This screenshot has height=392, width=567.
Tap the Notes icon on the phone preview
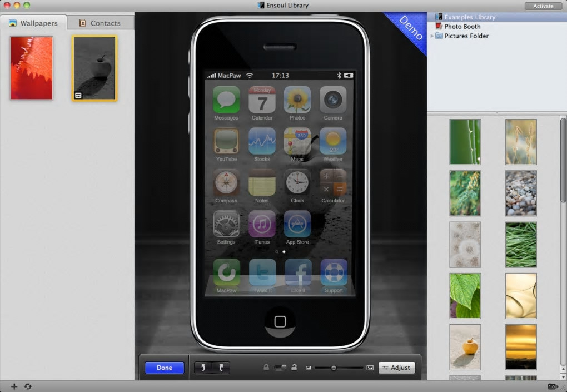pyautogui.click(x=262, y=182)
